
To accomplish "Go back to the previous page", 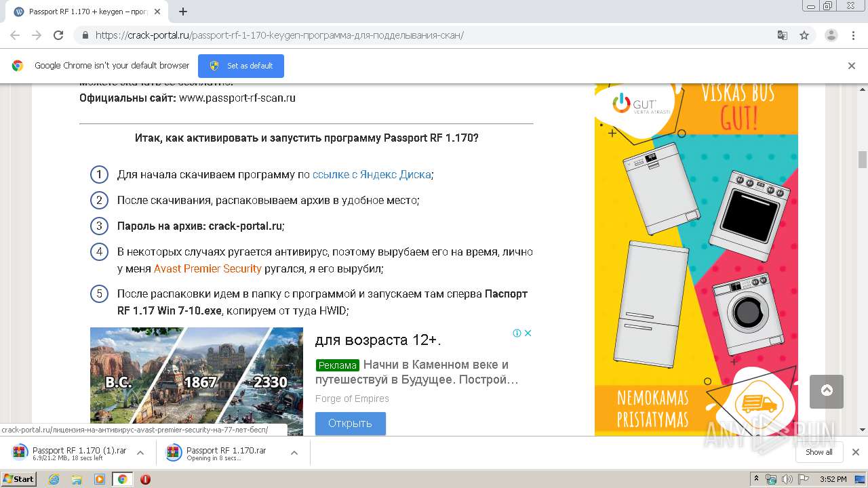I will click(x=15, y=35).
